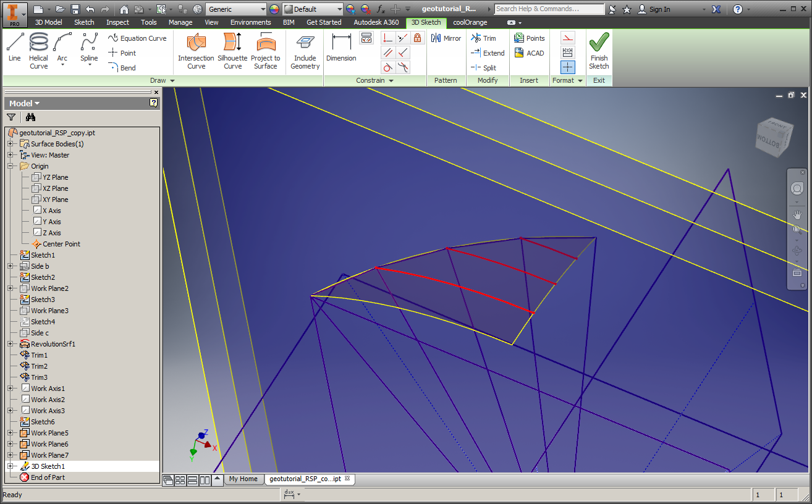This screenshot has height=504, width=812.
Task: Use the Bend tool
Action: (122, 68)
